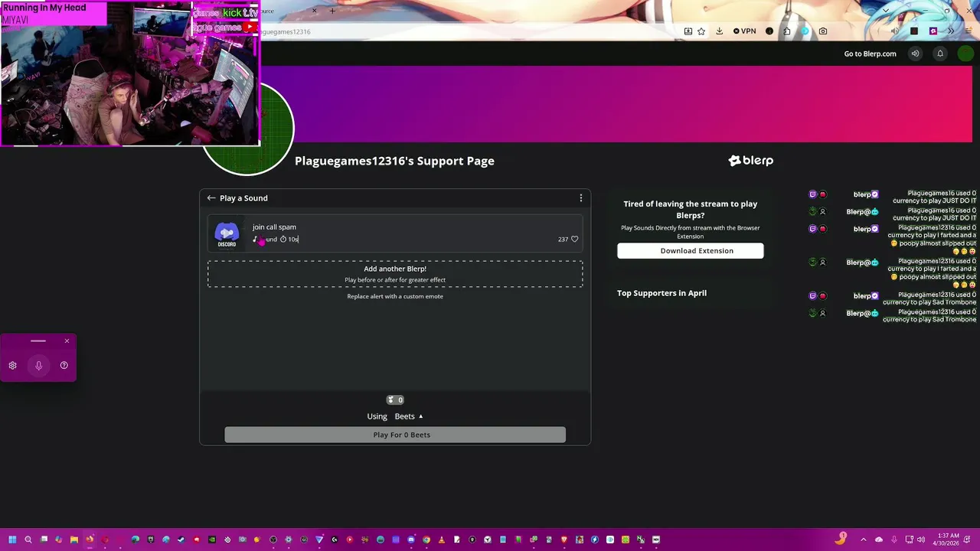Click the browser screenshot camera icon

point(823,31)
